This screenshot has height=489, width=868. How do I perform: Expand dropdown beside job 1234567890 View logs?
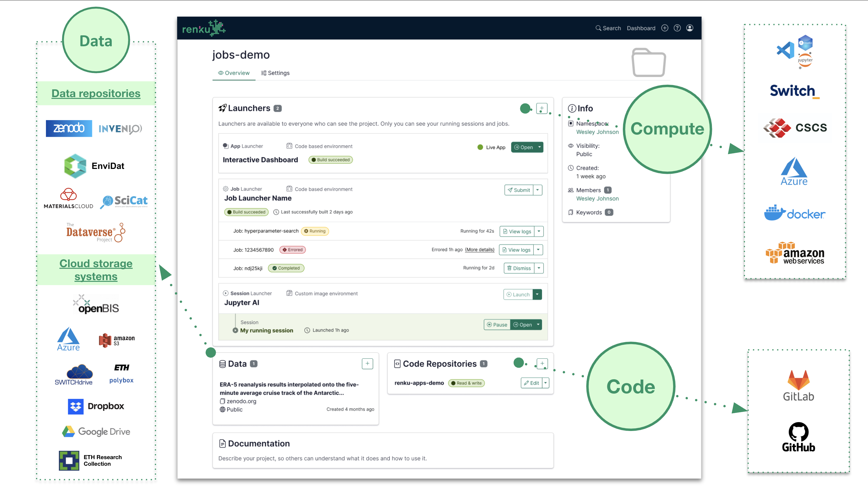tap(538, 250)
